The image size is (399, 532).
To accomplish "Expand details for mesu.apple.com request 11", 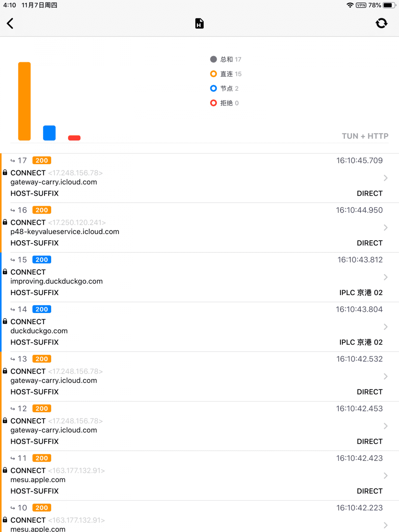I will (386, 475).
